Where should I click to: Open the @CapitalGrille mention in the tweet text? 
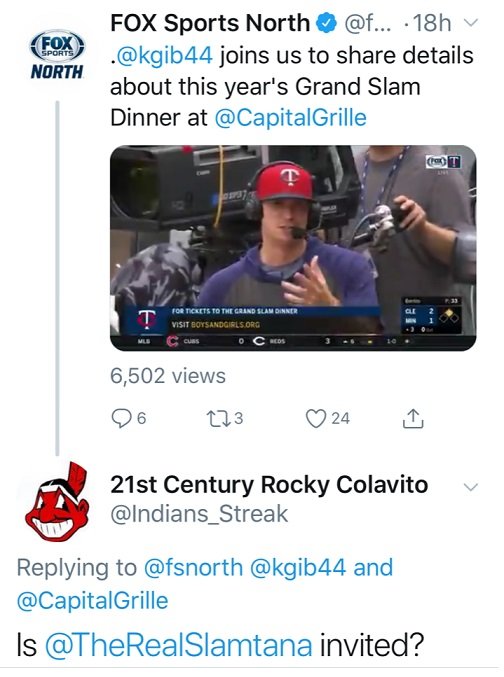(x=291, y=117)
